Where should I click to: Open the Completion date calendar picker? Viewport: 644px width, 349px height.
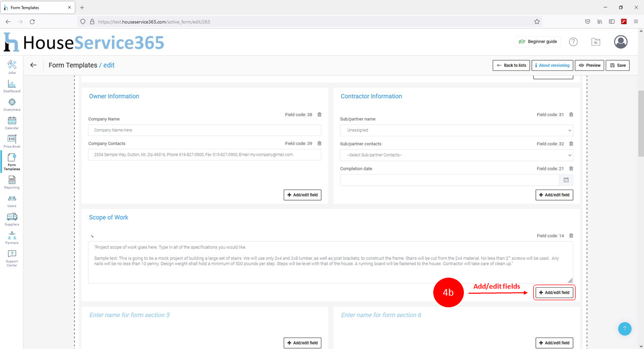tap(566, 180)
